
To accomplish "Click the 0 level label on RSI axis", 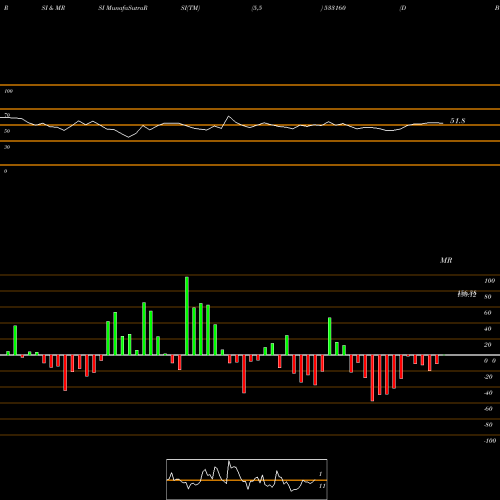I will 5,171.
